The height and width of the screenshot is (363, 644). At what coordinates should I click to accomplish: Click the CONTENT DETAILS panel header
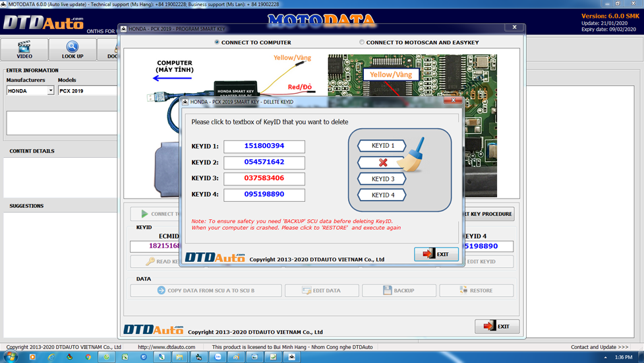[x=32, y=151]
